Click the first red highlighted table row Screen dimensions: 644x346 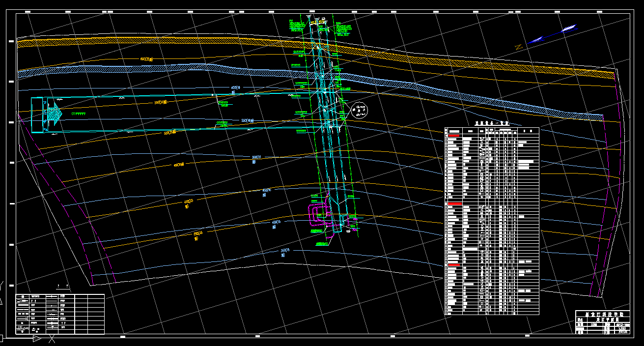454,135
